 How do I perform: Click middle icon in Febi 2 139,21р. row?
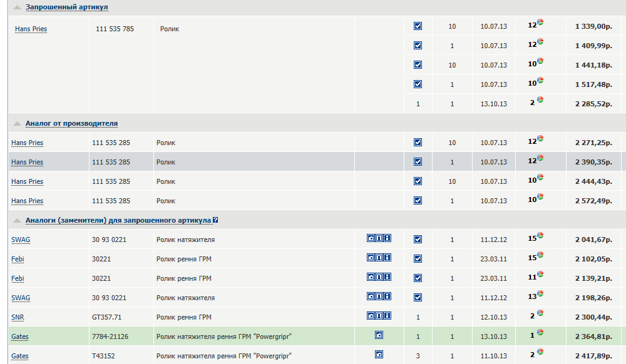pos(379,276)
